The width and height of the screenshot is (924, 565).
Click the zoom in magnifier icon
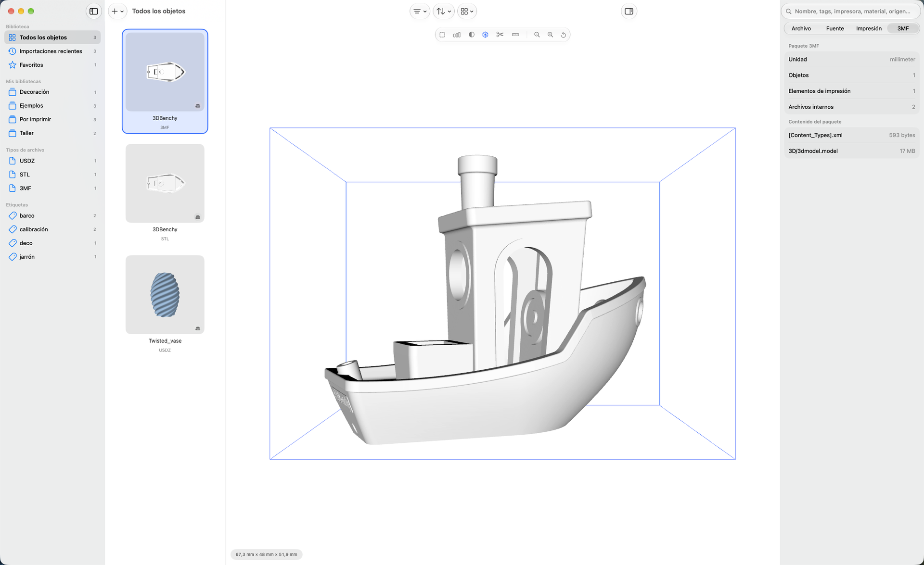[x=550, y=35]
